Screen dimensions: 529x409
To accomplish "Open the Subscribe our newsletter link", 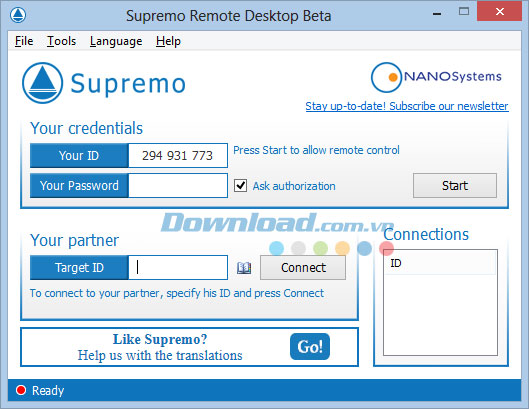I will point(407,106).
